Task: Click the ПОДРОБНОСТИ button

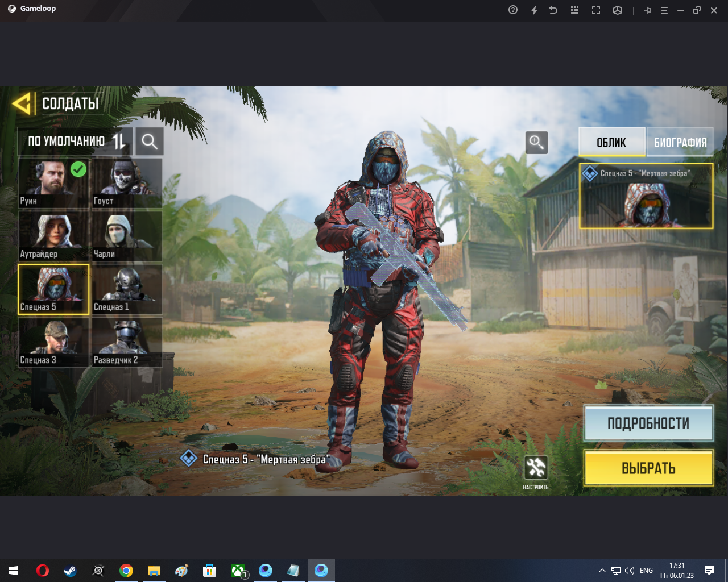Action: click(x=648, y=423)
